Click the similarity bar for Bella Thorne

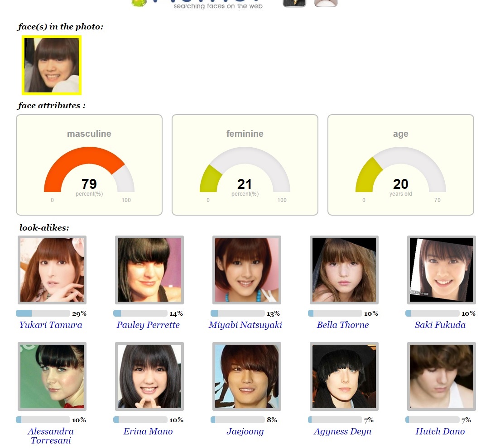tap(335, 313)
